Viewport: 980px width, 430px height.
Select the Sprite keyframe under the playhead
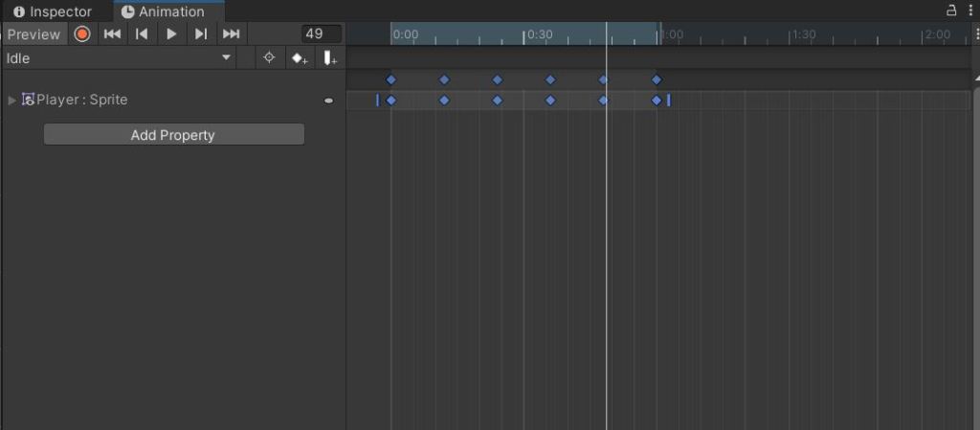[x=603, y=100]
